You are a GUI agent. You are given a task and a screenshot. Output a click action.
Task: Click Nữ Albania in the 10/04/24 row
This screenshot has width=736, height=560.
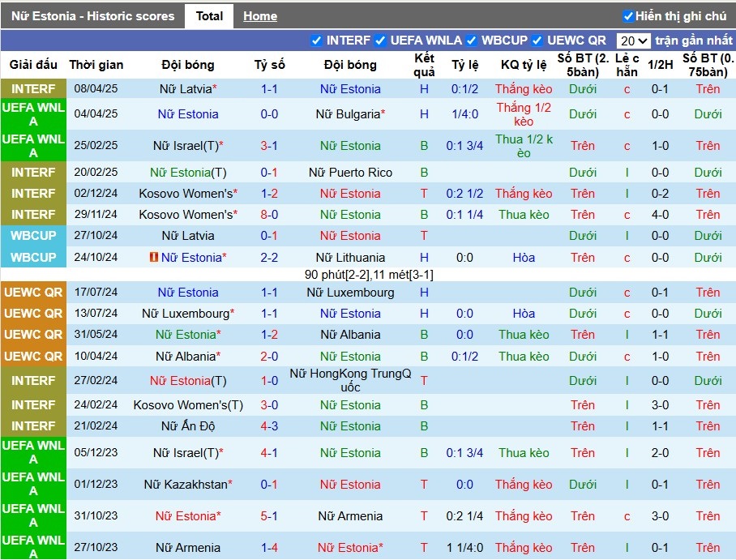pyautogui.click(x=186, y=357)
